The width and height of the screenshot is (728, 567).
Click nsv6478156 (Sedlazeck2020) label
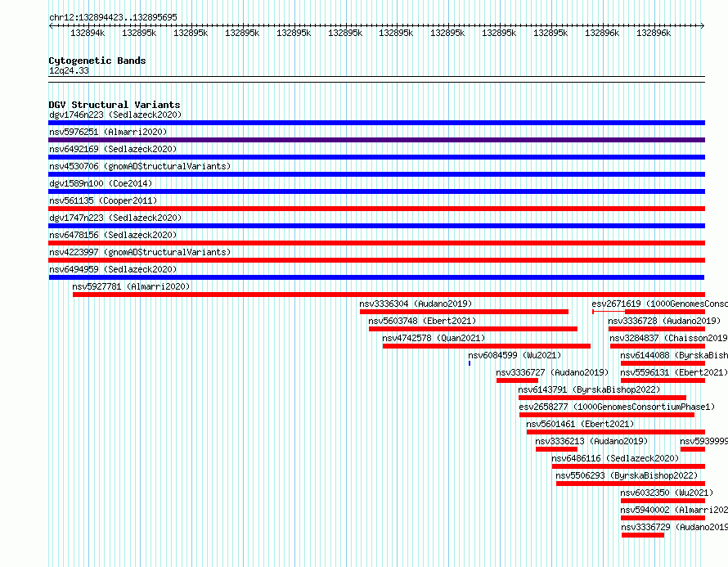113,235
